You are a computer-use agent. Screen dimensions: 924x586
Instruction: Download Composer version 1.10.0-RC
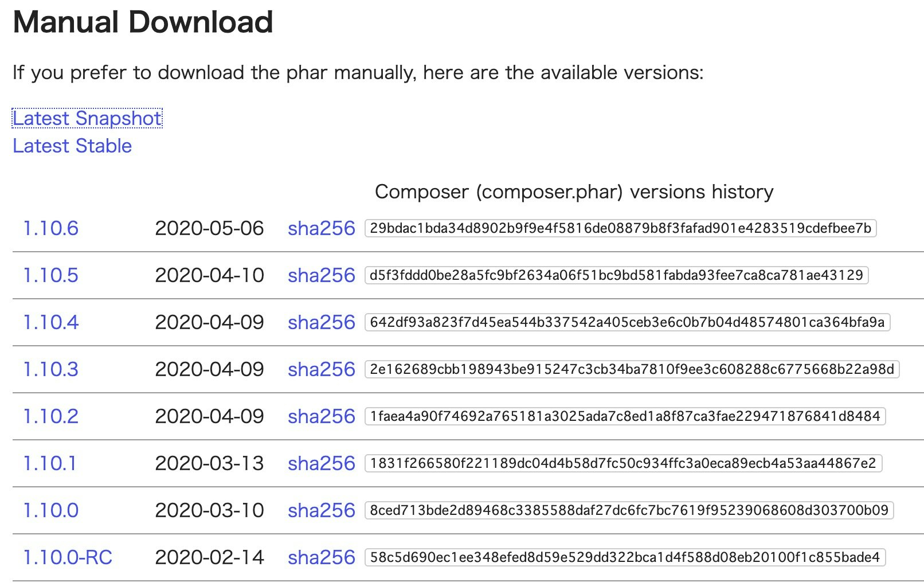[x=68, y=557]
